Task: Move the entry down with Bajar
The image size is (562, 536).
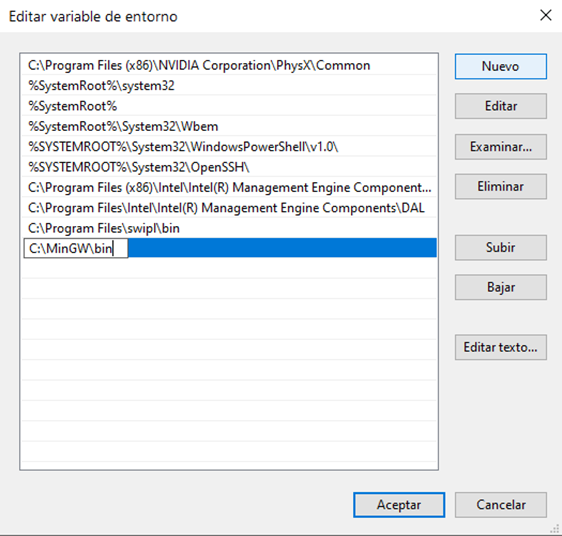Action: click(501, 287)
